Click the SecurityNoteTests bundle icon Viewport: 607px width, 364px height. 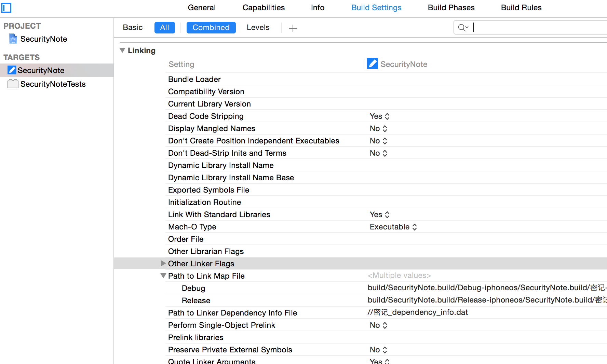13,84
